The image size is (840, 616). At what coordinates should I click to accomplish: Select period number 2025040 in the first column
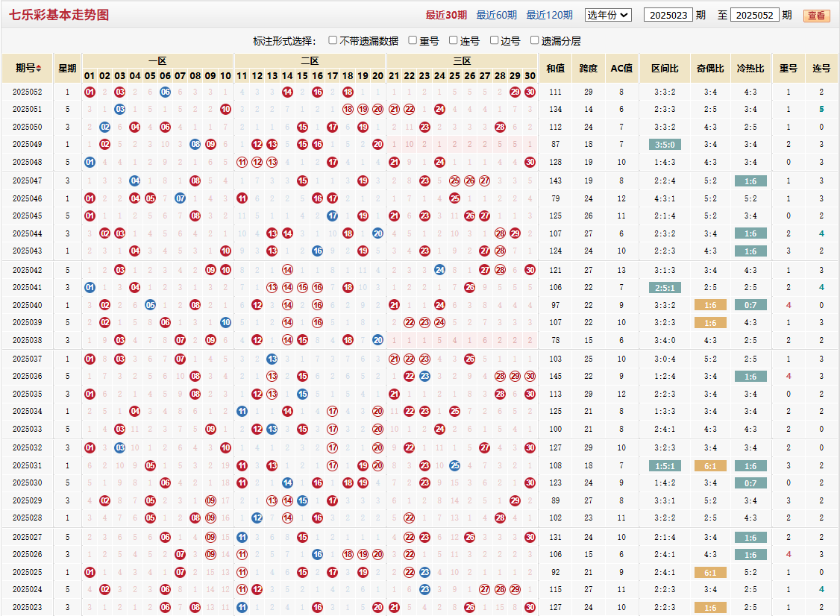(x=28, y=305)
